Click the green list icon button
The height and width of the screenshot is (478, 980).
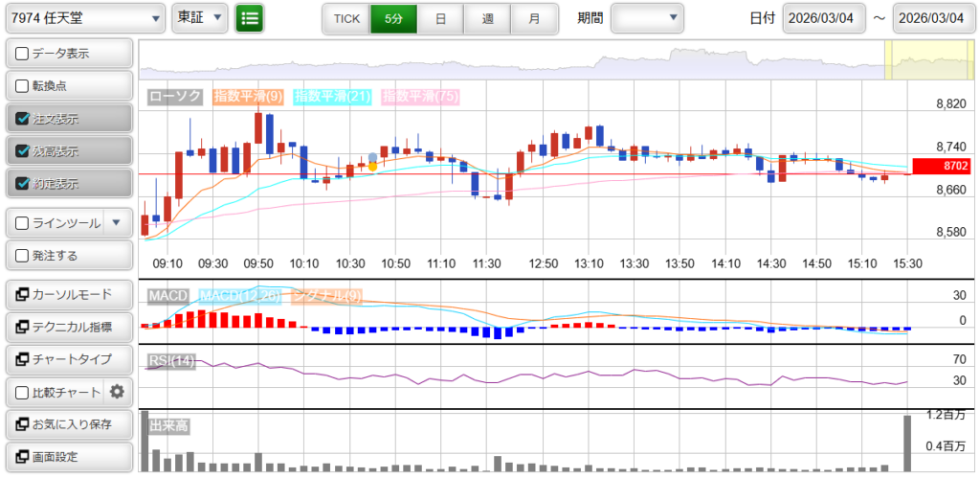coord(250,18)
